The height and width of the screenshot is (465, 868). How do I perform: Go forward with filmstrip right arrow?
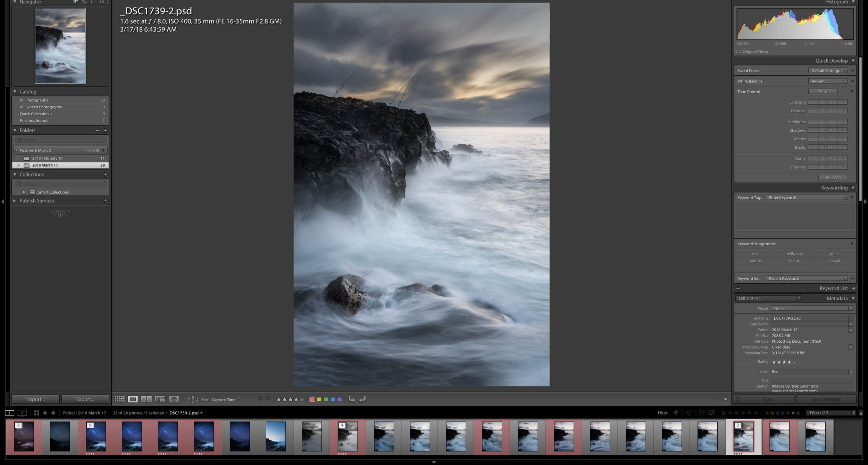(x=53, y=413)
